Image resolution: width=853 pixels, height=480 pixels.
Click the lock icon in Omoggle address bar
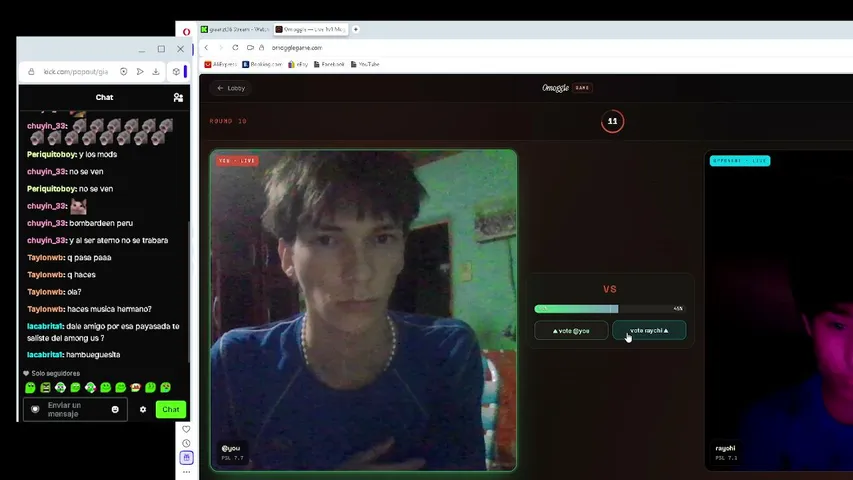pos(262,48)
